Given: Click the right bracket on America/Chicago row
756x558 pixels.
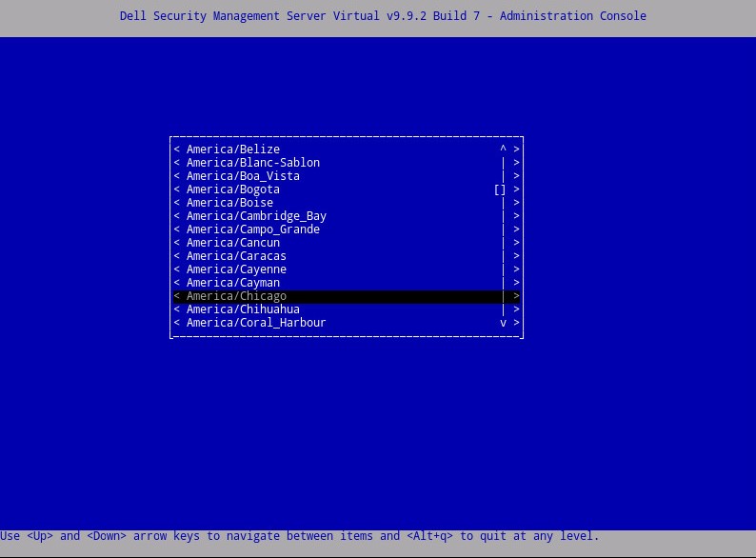Looking at the screenshot, I should (516, 296).
